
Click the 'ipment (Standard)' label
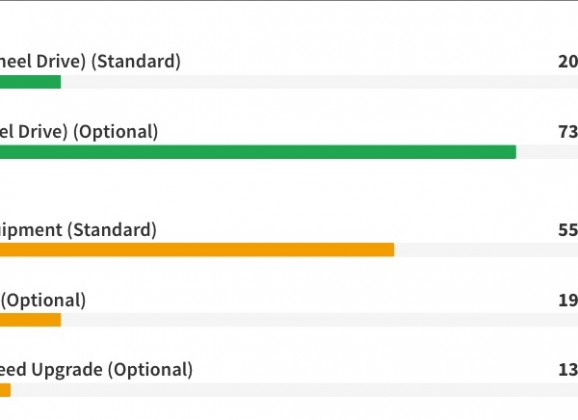pos(78,230)
